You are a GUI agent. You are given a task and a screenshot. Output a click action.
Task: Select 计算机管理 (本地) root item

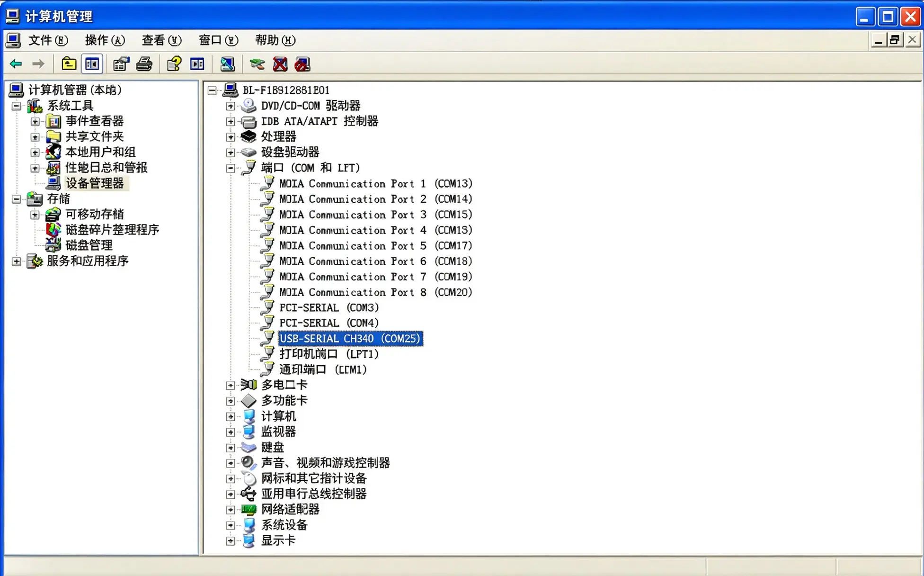coord(75,90)
